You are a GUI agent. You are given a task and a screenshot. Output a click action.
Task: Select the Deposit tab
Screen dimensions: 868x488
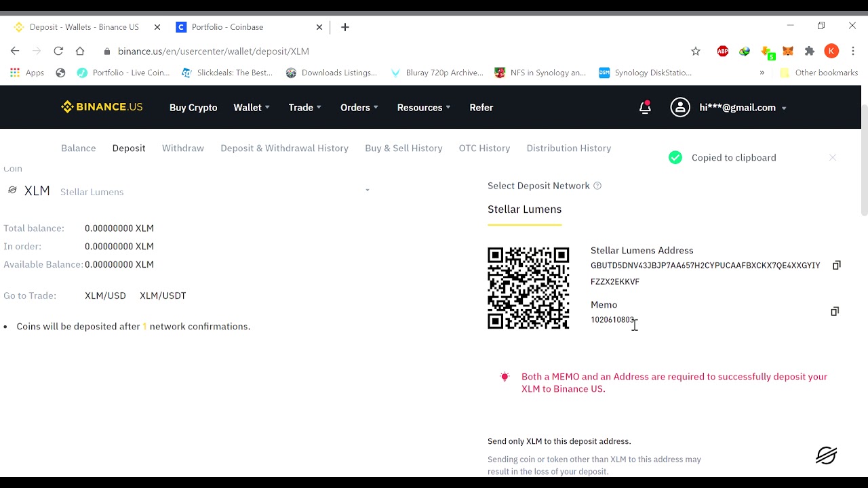[x=129, y=148]
